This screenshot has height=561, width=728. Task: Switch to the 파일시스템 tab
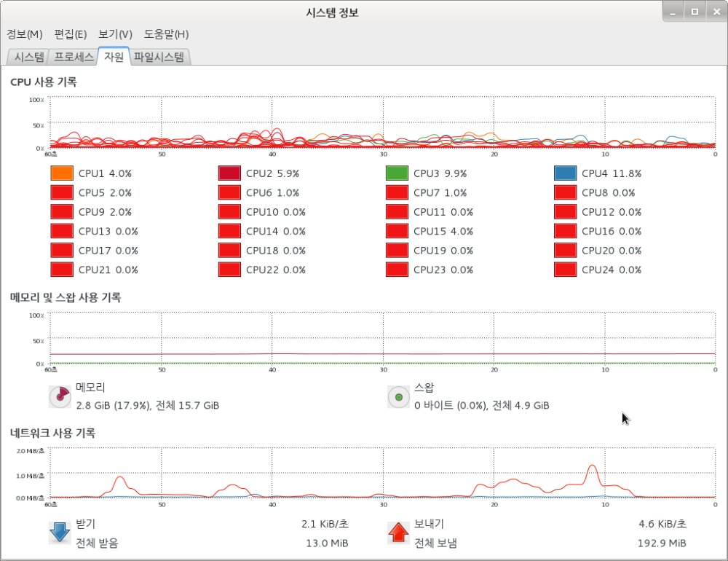(159, 57)
